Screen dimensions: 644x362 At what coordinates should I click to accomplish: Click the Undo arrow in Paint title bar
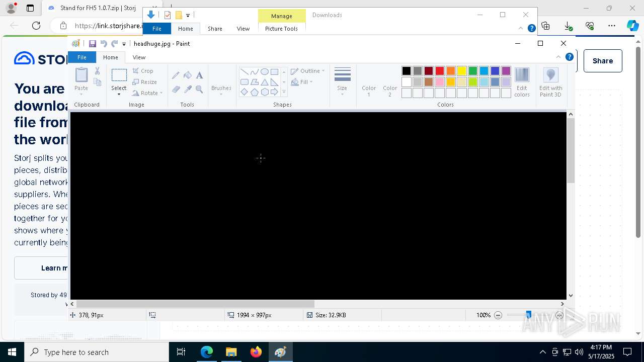(104, 44)
